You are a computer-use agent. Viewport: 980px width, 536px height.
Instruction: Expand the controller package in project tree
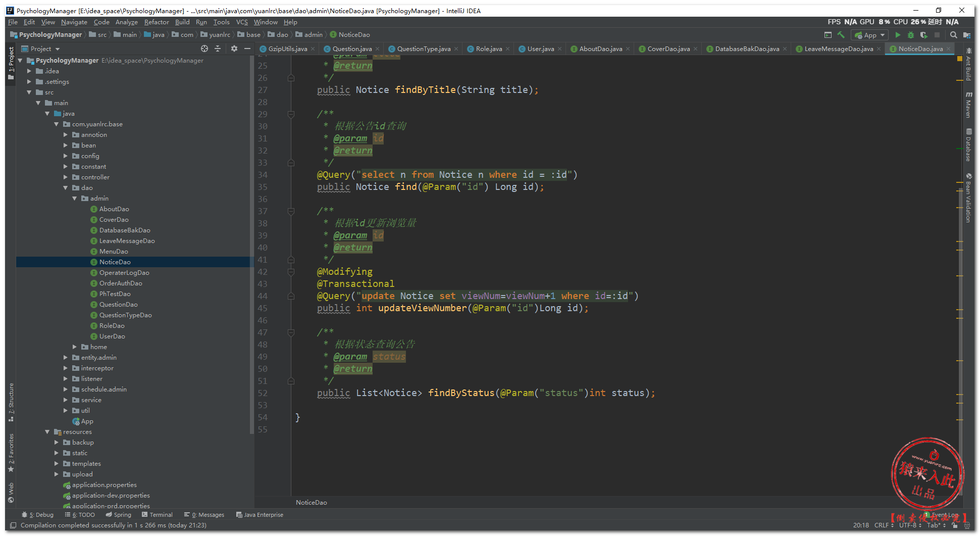pos(66,177)
